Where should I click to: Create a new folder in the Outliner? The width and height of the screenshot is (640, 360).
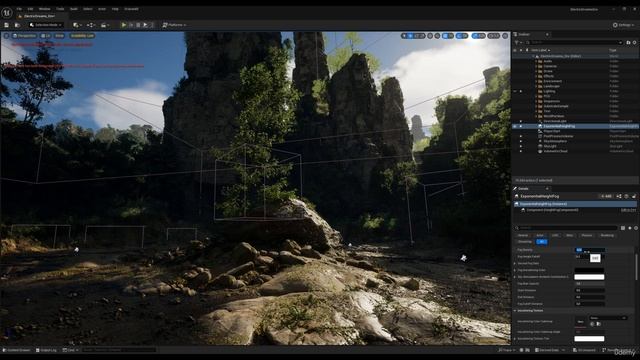[628, 42]
